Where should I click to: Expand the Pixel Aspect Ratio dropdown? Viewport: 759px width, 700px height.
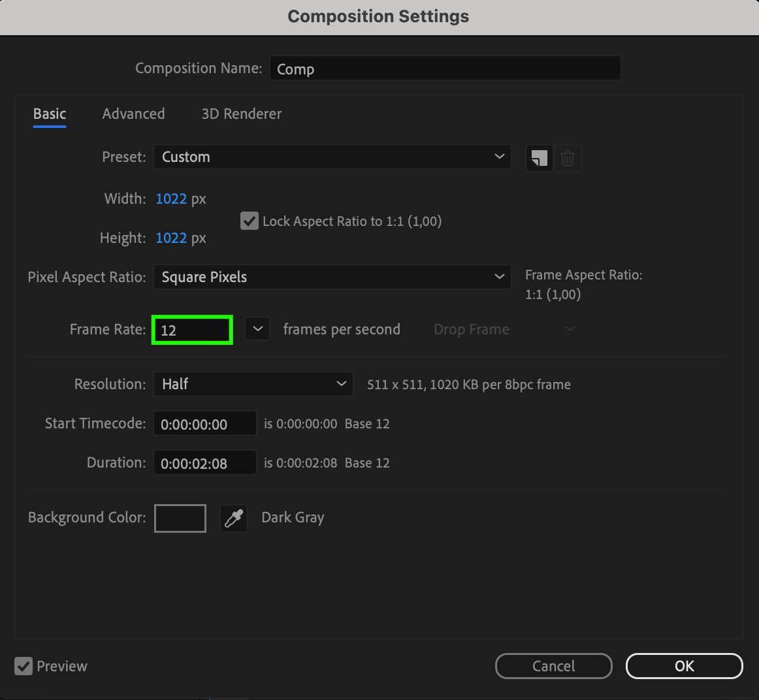332,277
